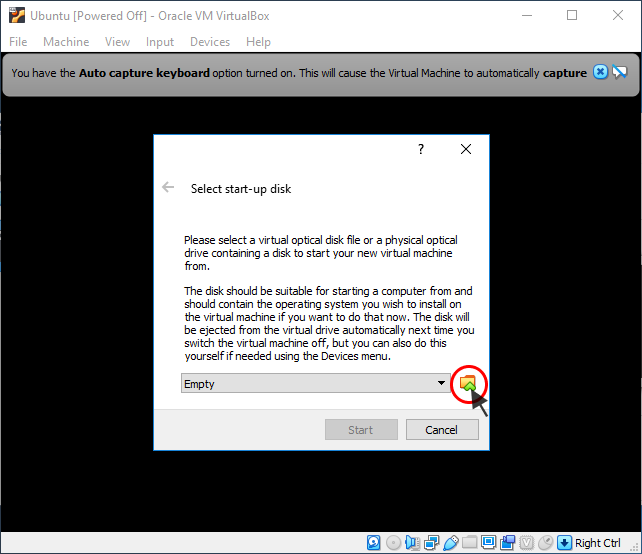Click the Auto capture keyboard notification text

299,73
